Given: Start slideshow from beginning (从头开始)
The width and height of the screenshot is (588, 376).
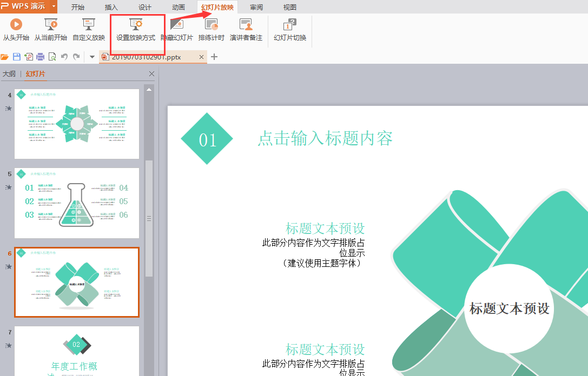Looking at the screenshot, I should (x=16, y=30).
